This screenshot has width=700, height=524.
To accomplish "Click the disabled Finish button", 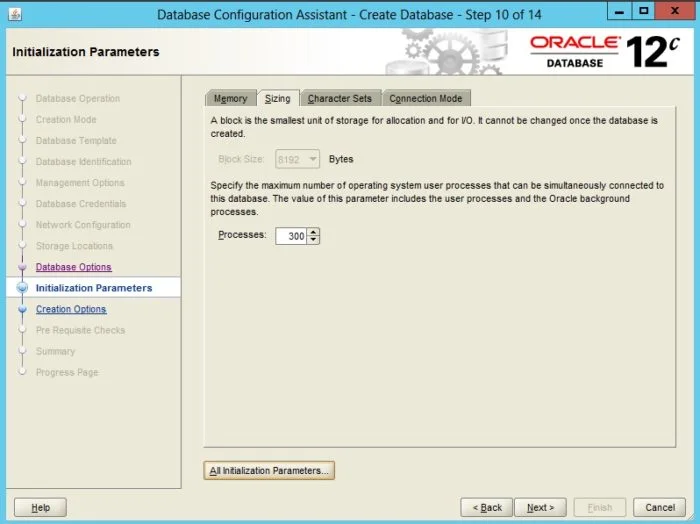I will point(600,507).
